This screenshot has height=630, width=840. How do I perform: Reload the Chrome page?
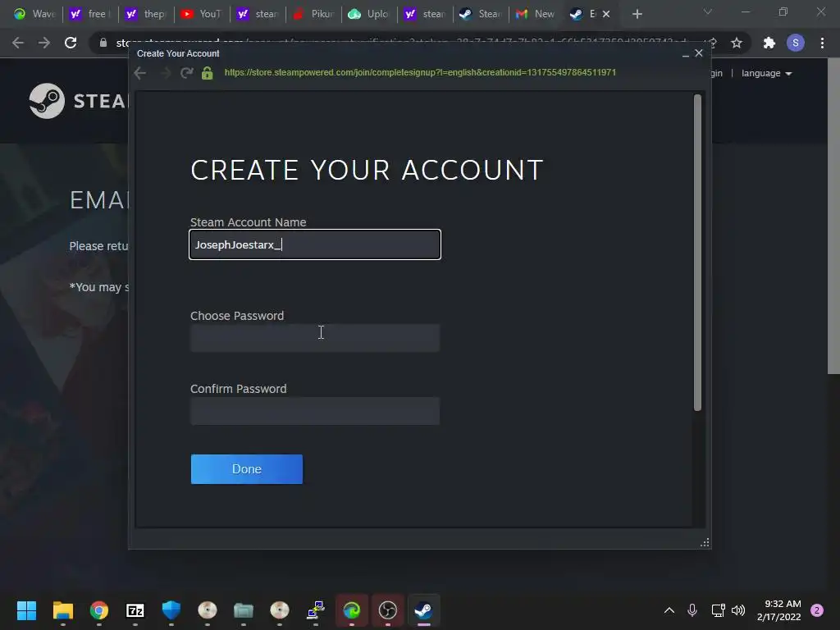click(71, 43)
